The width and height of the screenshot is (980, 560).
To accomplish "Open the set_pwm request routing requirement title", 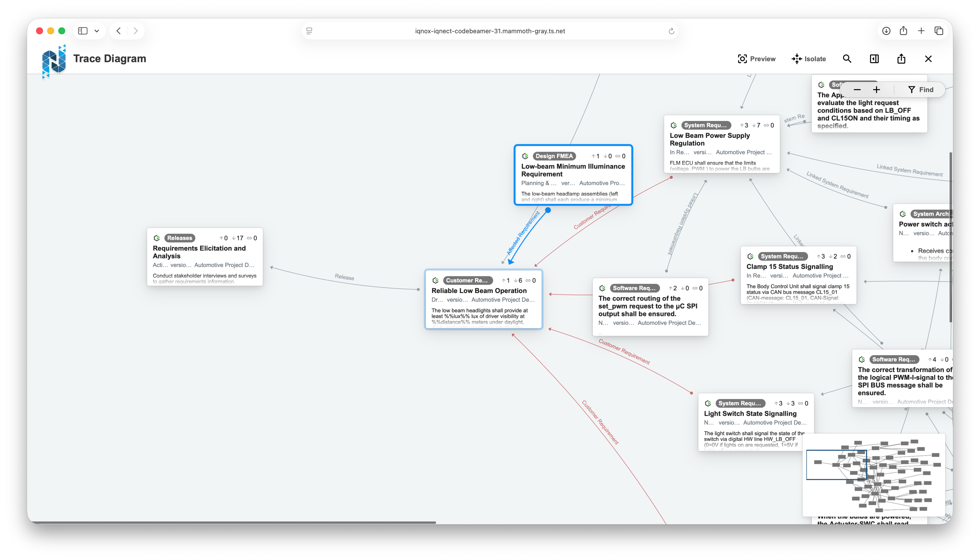I will 648,306.
